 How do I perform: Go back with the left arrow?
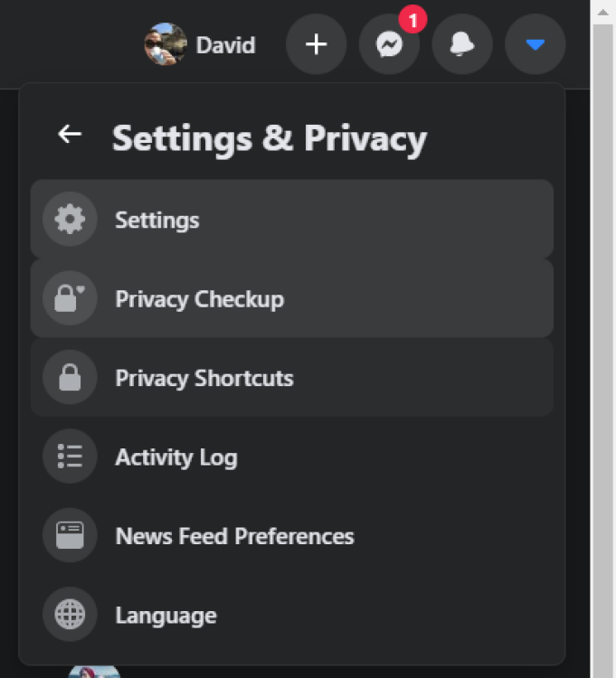(x=70, y=134)
